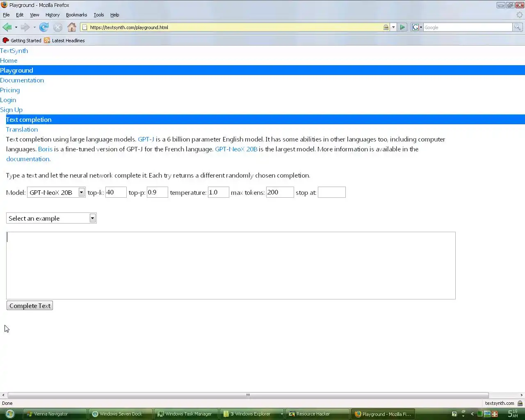Open the address bar history dropdown
This screenshot has height=420, width=525.
click(393, 27)
